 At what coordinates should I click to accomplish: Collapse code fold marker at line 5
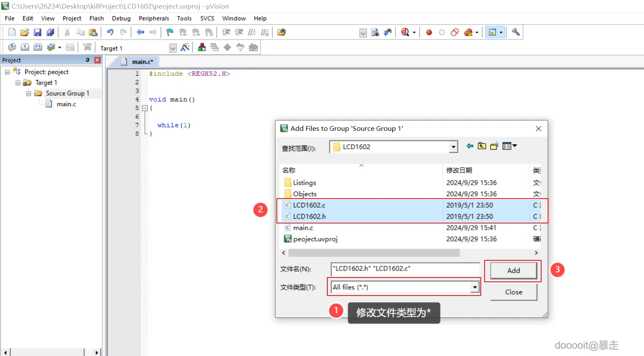tap(145, 108)
